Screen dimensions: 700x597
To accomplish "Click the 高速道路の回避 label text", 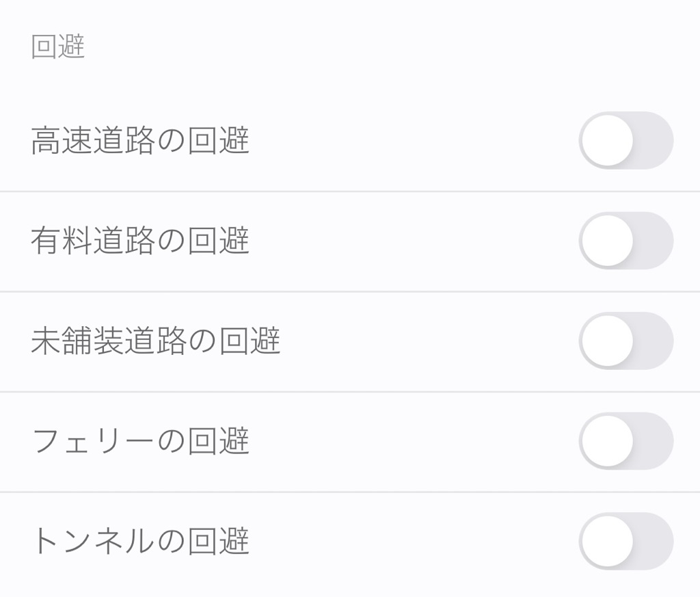I will click(x=139, y=140).
